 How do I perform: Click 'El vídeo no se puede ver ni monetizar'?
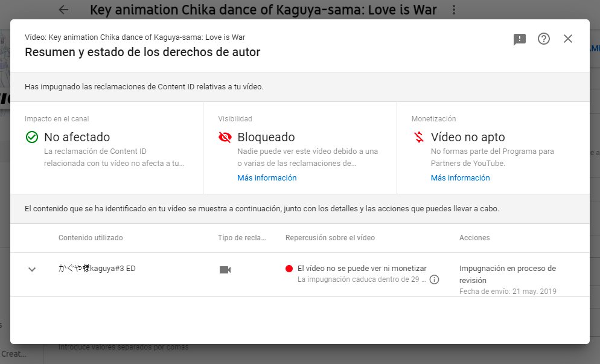(x=362, y=268)
